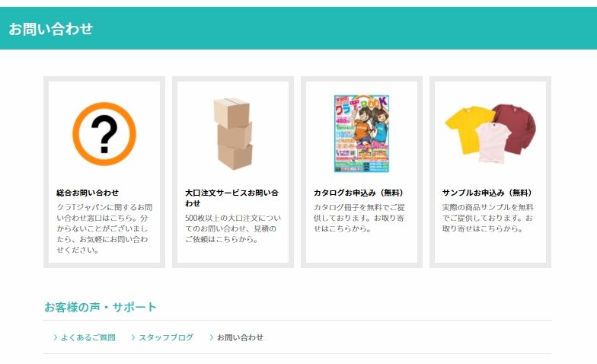
Task: Click the stacked cardboard boxes image
Action: click(x=233, y=134)
